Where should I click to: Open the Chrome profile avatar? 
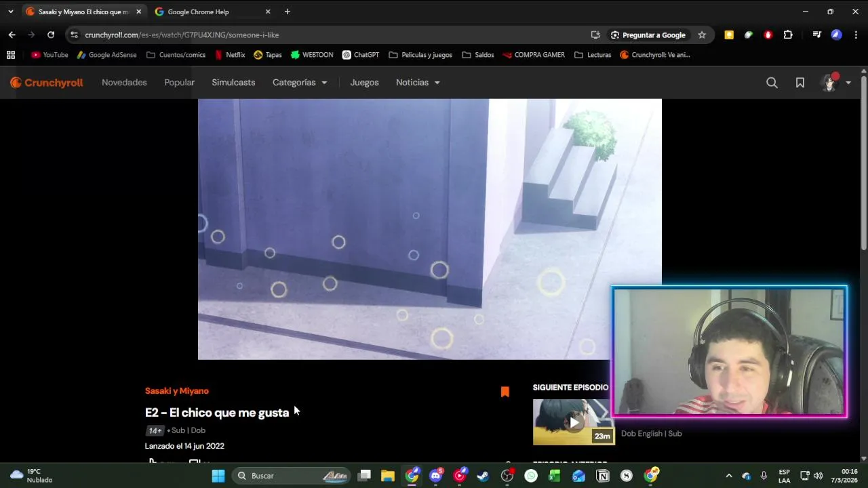(837, 35)
